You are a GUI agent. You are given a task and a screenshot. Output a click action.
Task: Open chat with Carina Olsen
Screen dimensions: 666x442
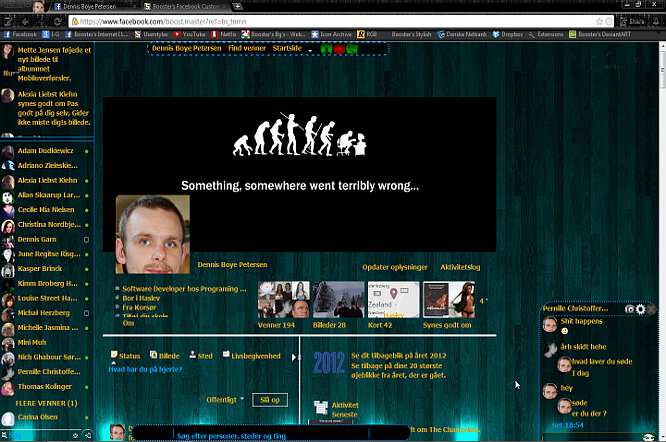tap(45, 417)
